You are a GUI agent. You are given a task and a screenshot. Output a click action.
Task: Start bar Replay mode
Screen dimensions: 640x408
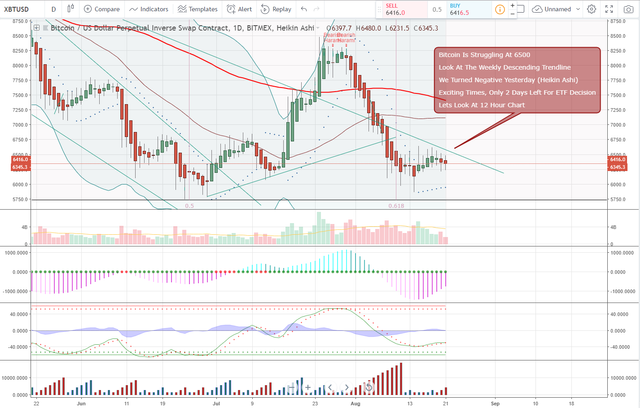[x=276, y=9]
